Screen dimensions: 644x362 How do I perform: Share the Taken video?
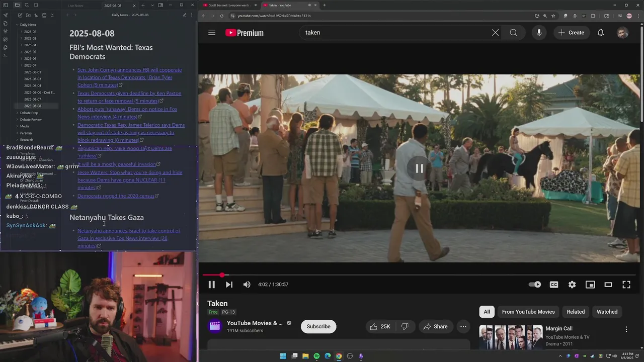(436, 327)
